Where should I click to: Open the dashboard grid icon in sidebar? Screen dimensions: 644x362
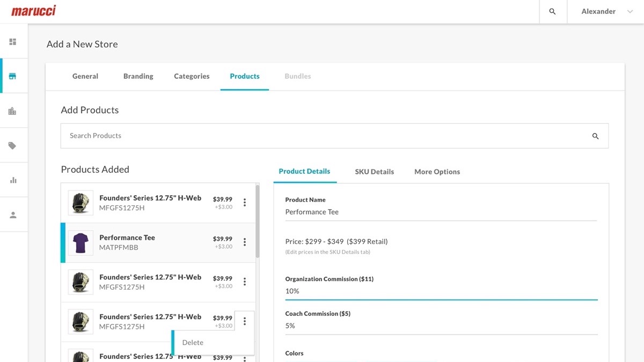[x=13, y=41]
